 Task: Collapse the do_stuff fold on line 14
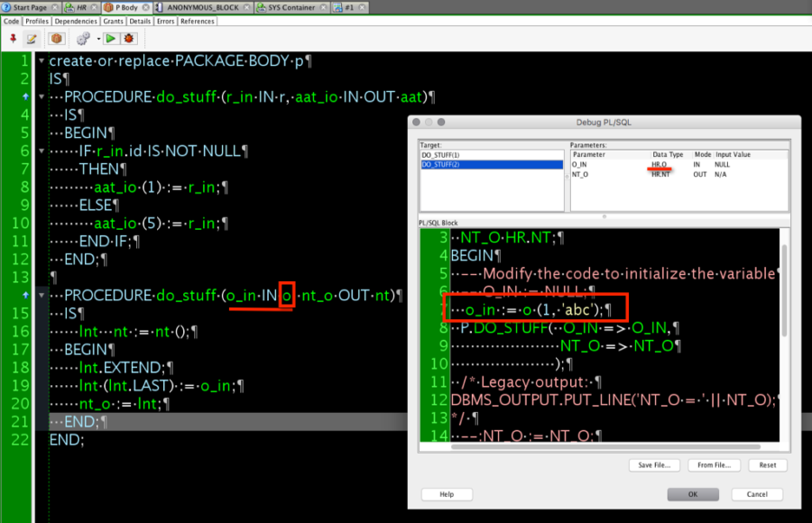coord(40,295)
